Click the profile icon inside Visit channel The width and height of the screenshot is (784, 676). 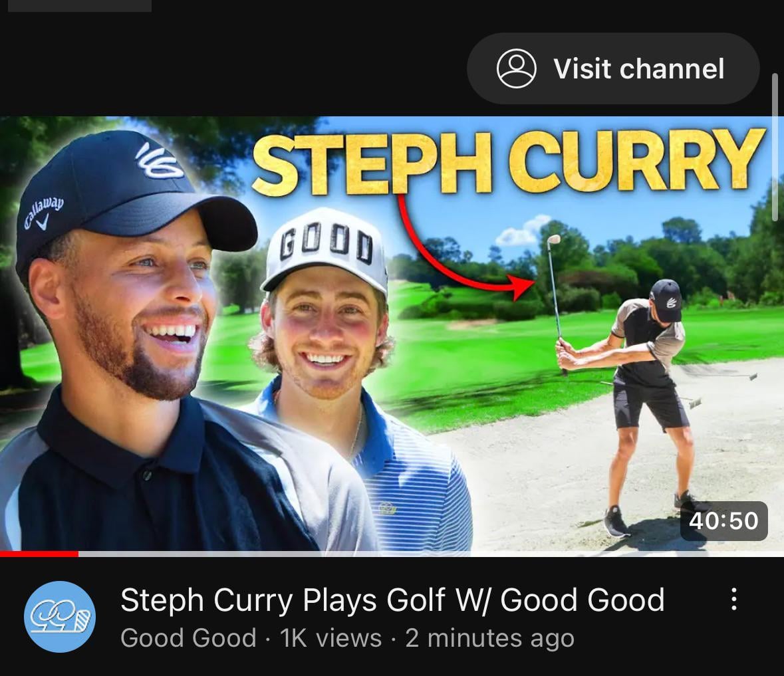(x=516, y=68)
